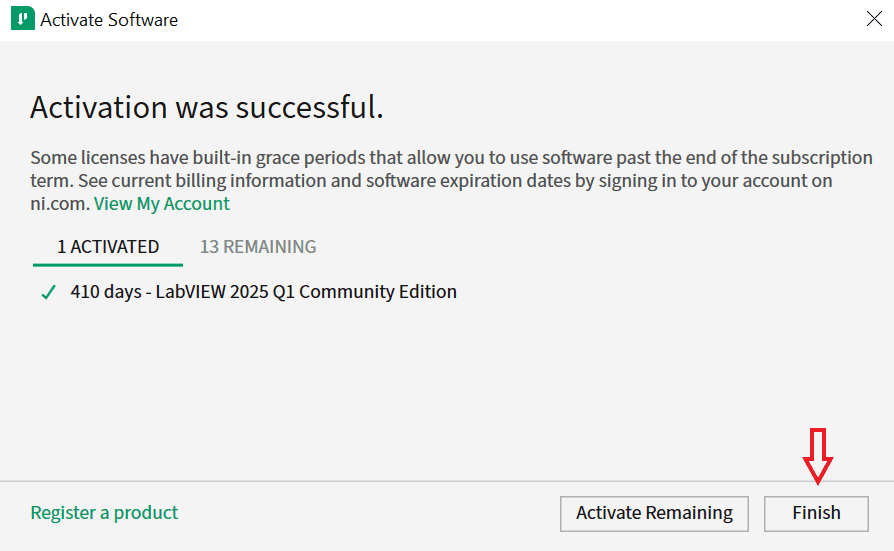Click the 'Activate Software' window title text

(109, 19)
